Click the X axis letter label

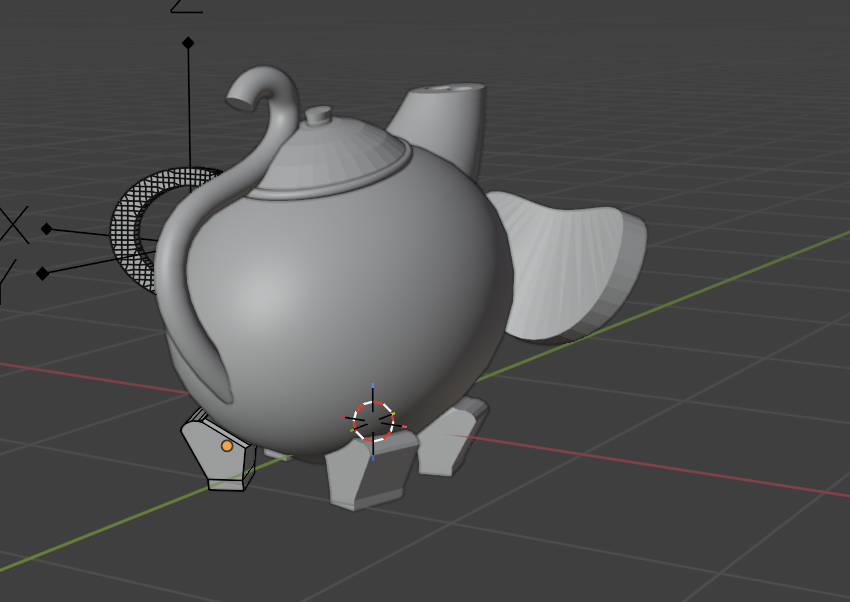[12, 226]
